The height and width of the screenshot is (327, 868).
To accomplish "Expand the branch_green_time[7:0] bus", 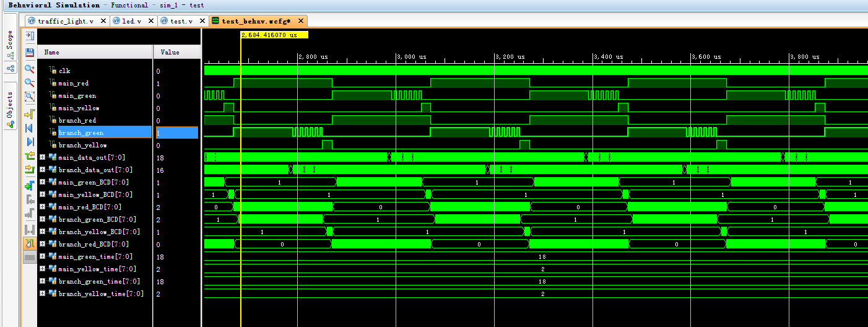I will [43, 281].
